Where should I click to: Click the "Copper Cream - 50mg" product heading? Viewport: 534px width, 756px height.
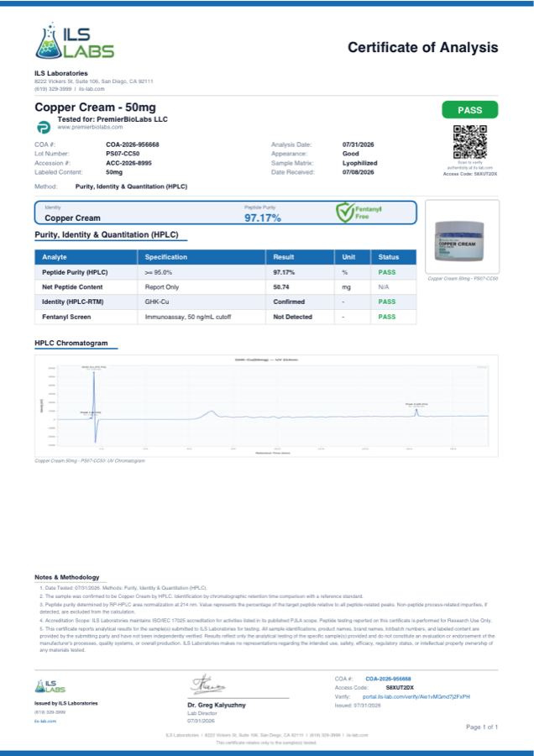(x=95, y=107)
